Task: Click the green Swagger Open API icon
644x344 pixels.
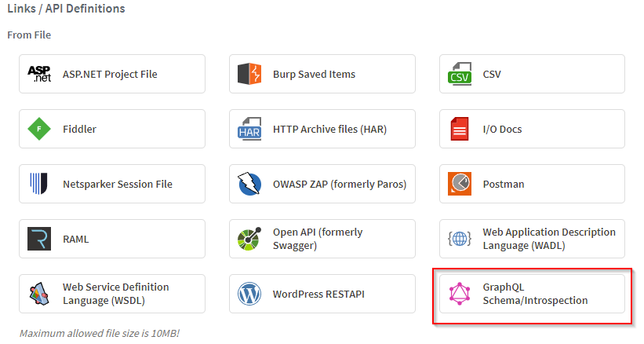Action: click(x=249, y=239)
